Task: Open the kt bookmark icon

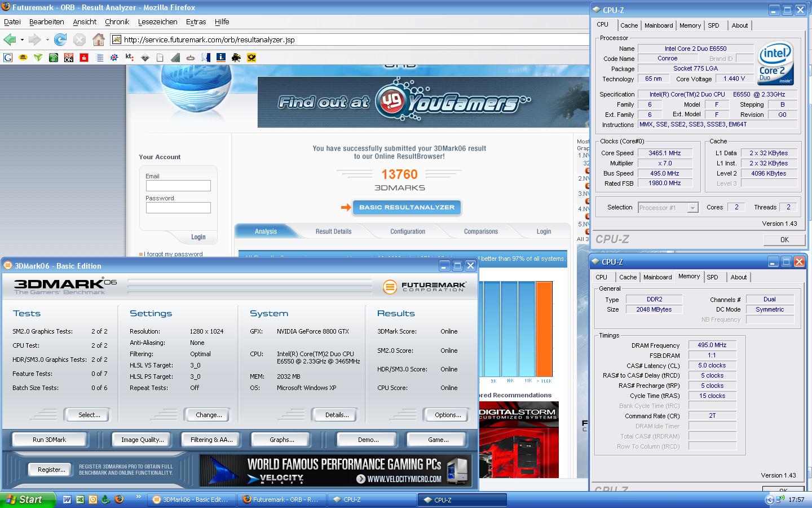Action: [x=130, y=57]
